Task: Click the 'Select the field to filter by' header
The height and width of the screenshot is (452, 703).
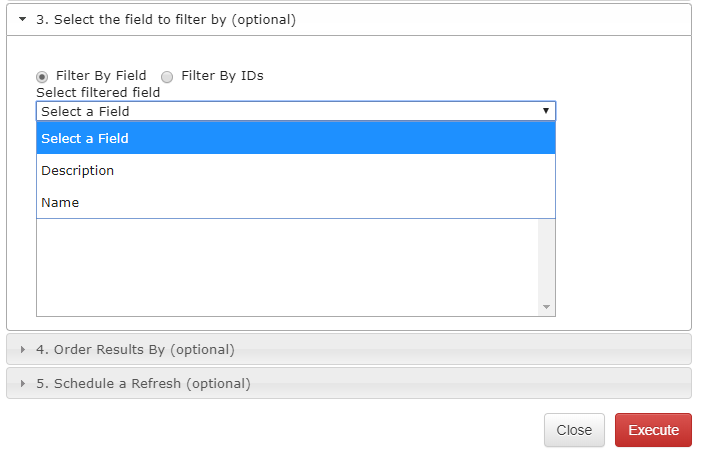Action: tap(166, 19)
